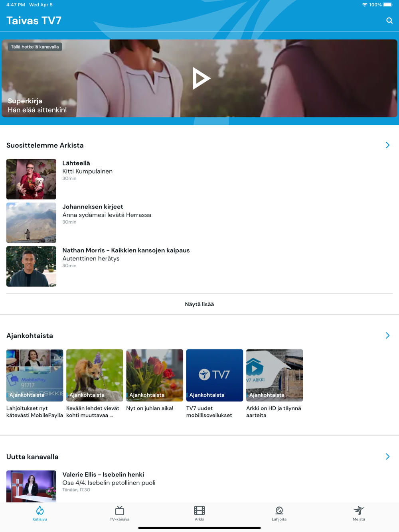The width and height of the screenshot is (399, 532).
Task: Open MobilePay donation news card
Action: [35, 375]
